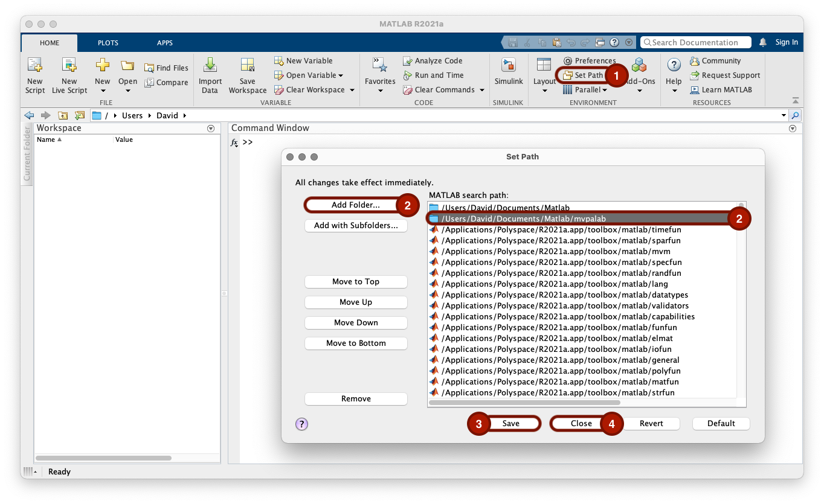Click the notification bell icon
This screenshot has width=824, height=504.
[x=763, y=42]
